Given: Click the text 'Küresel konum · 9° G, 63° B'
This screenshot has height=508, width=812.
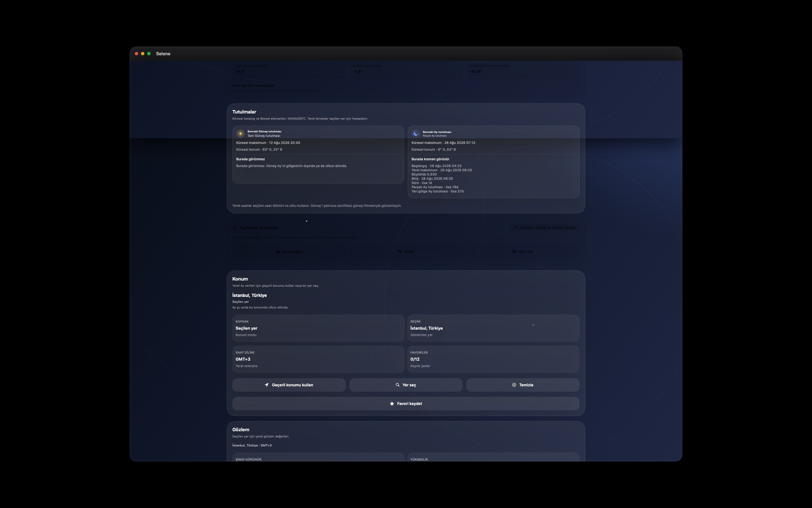Looking at the screenshot, I should 434,150.
